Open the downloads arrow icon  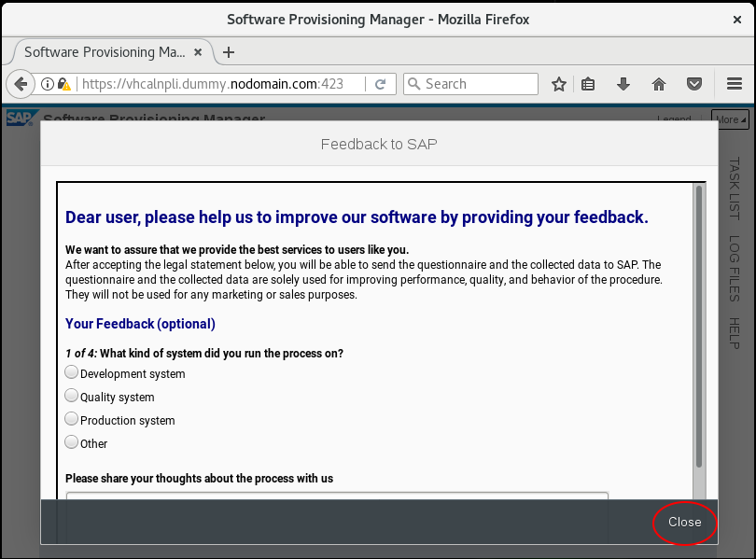tap(623, 84)
